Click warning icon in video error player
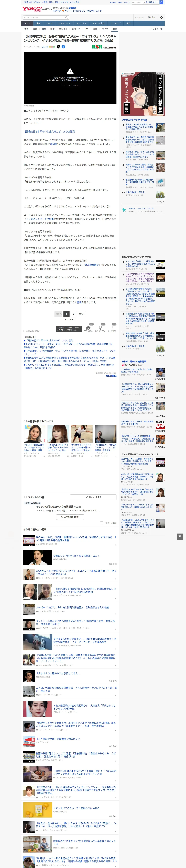The width and height of the screenshot is (186, 868). (x=70, y=71)
